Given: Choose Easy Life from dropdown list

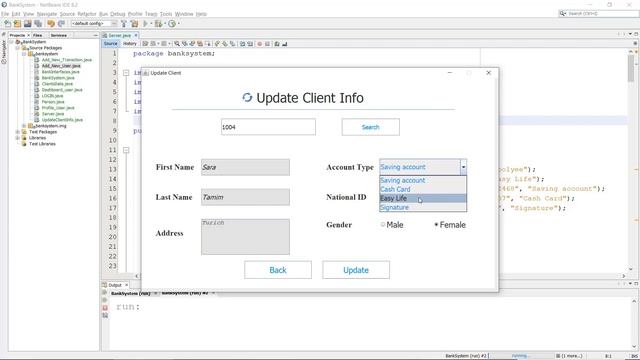Looking at the screenshot, I should click(423, 198).
